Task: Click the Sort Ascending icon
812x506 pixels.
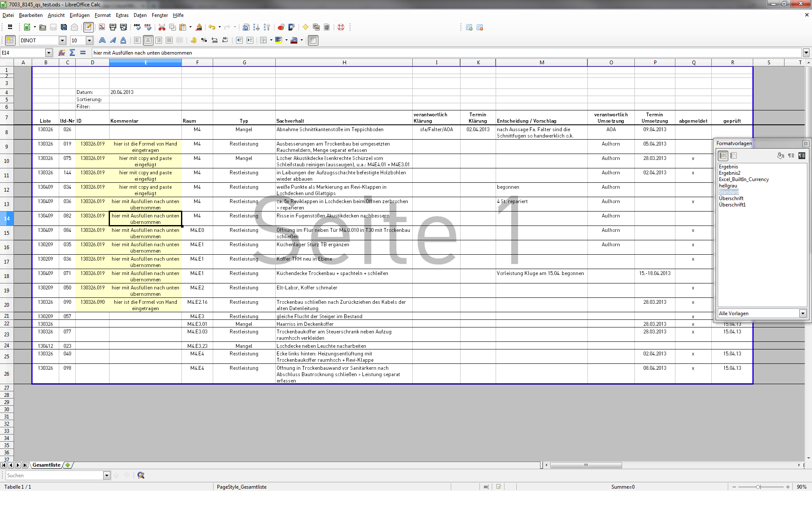Action: pyautogui.click(x=256, y=27)
